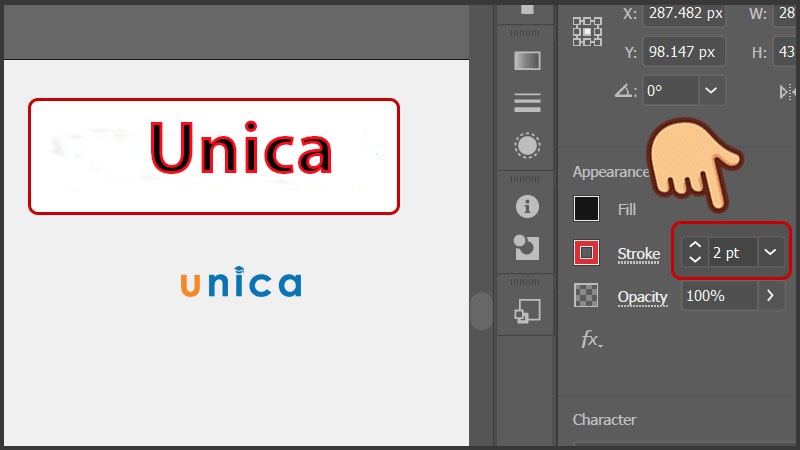The height and width of the screenshot is (450, 800).
Task: Open the Artboards panel icon
Action: coord(527,311)
